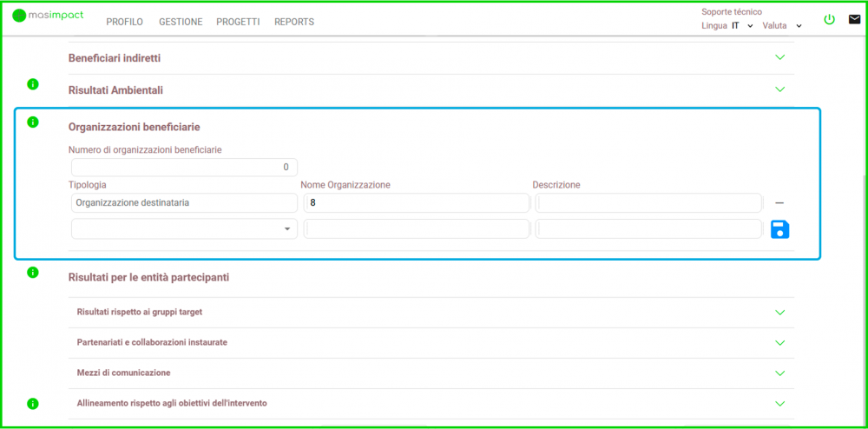
Task: Open the Lingua IT language selector
Action: point(741,26)
